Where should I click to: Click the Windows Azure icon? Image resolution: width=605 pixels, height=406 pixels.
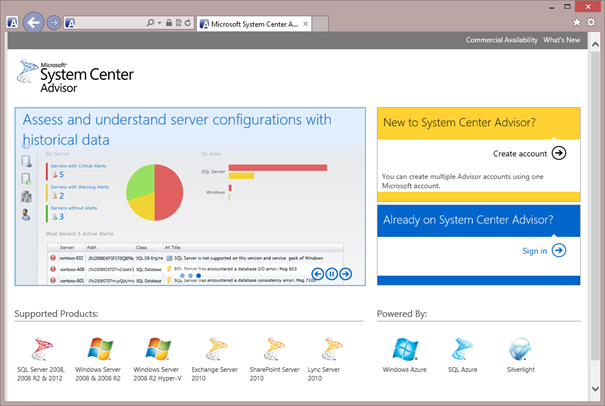click(405, 349)
